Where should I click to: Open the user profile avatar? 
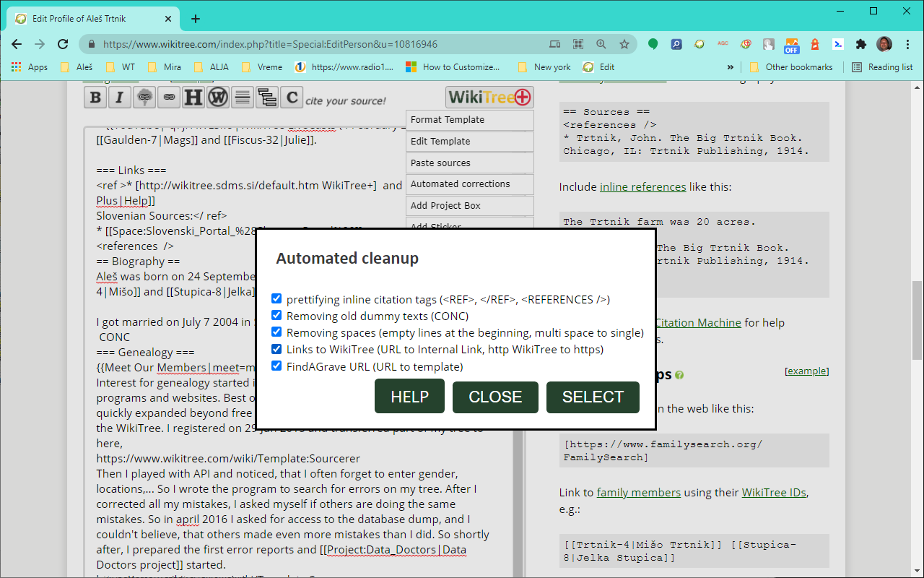click(x=884, y=44)
